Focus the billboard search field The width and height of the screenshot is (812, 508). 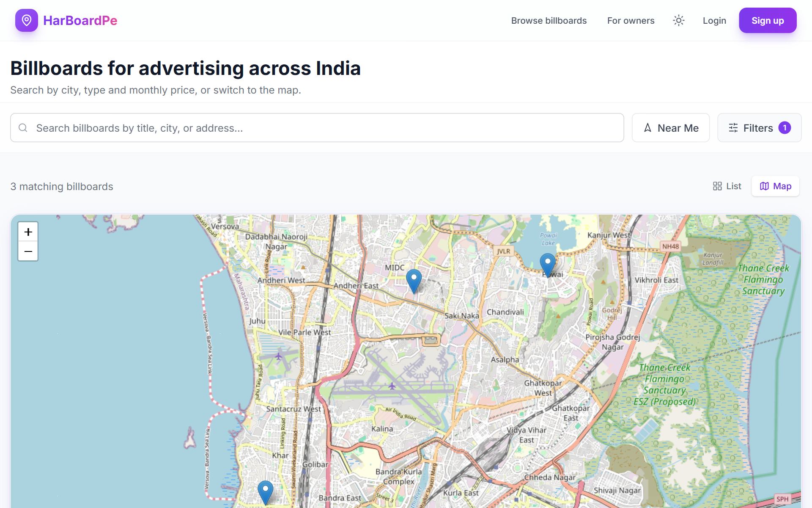pos(317,127)
